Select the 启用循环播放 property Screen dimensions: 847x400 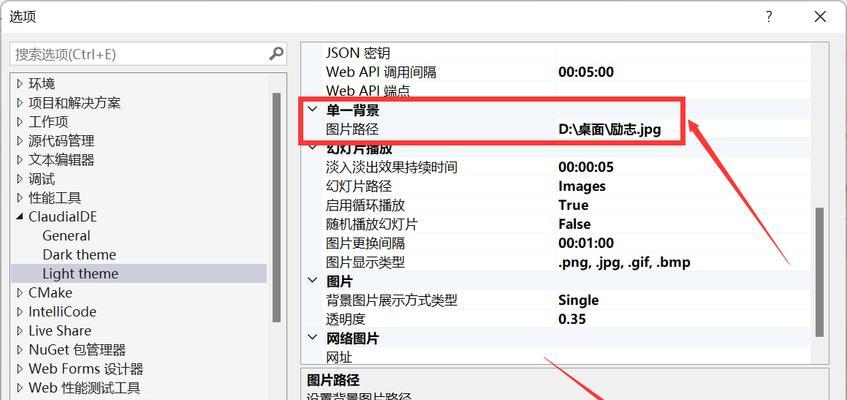click(x=365, y=205)
